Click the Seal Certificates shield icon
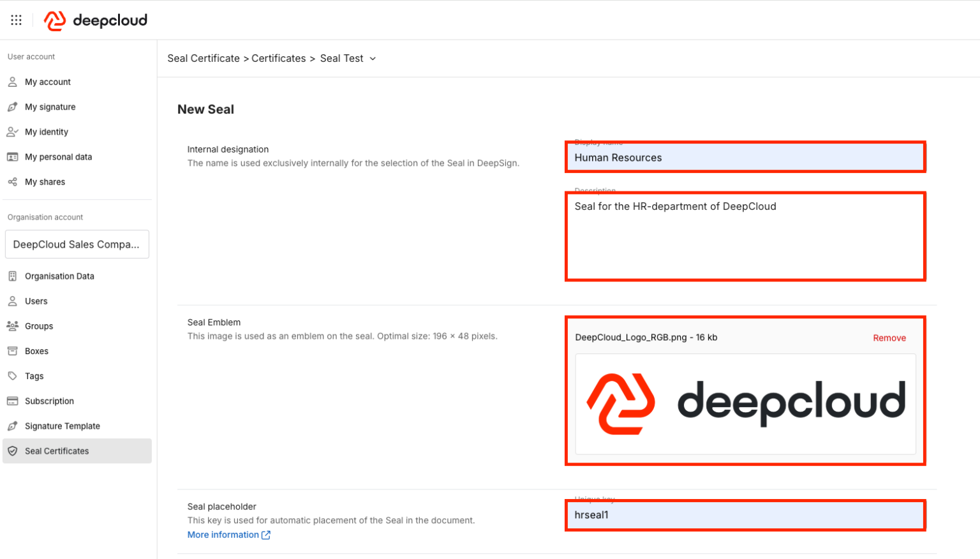The height and width of the screenshot is (559, 980). pos(13,451)
